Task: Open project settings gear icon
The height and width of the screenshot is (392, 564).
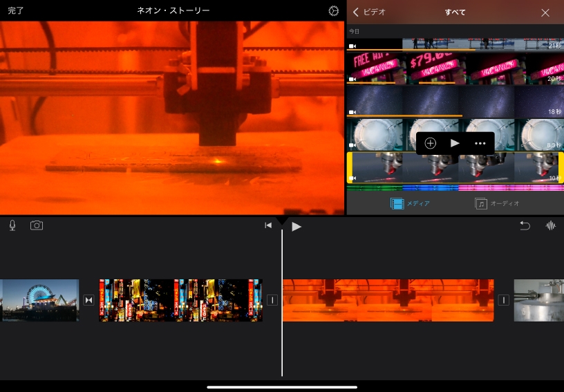Action: 334,11
